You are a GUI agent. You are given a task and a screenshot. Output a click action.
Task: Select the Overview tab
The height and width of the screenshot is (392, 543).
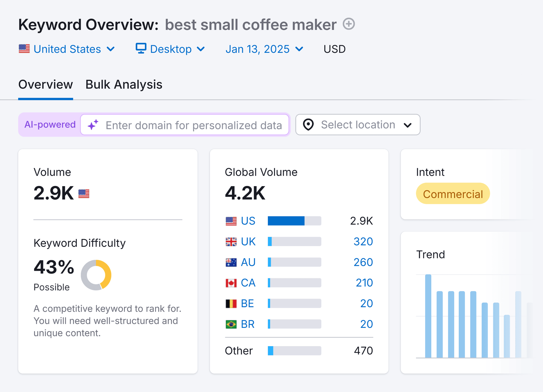click(45, 84)
